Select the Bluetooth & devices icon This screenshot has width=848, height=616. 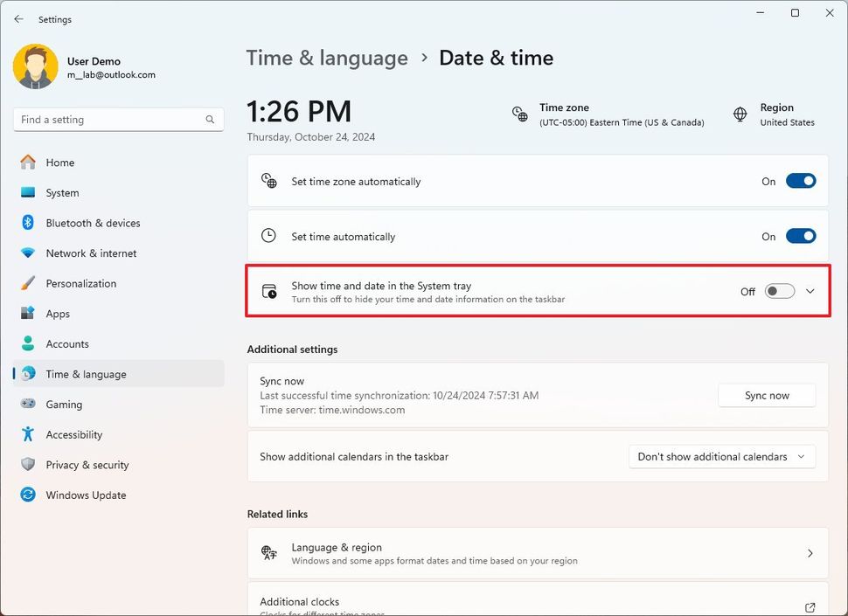pyautogui.click(x=27, y=223)
